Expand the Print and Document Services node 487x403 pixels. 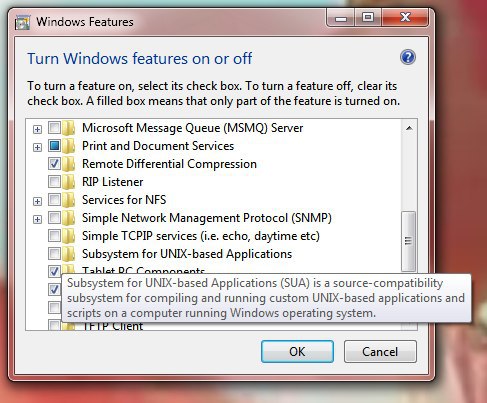37,147
